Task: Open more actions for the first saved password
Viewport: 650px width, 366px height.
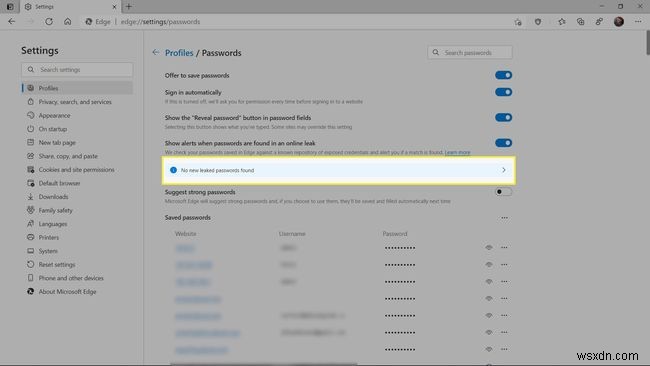Action: (x=504, y=247)
